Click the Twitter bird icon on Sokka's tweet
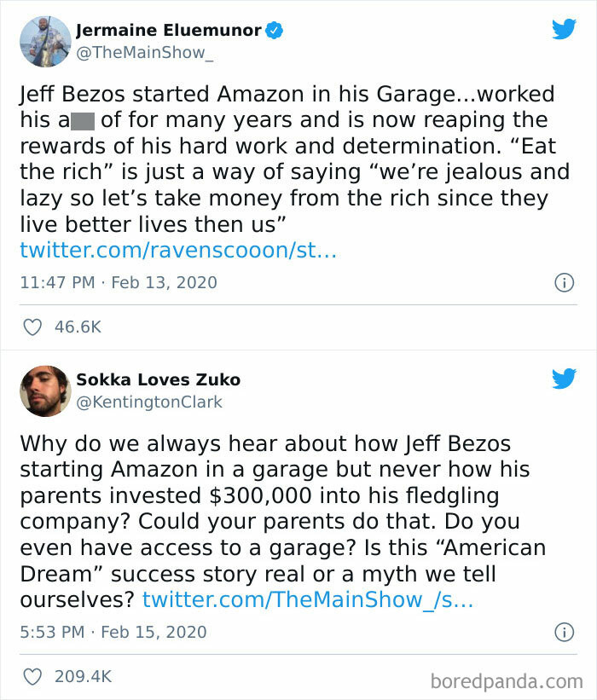Viewport: 597px width, 700px height. pyautogui.click(x=564, y=379)
